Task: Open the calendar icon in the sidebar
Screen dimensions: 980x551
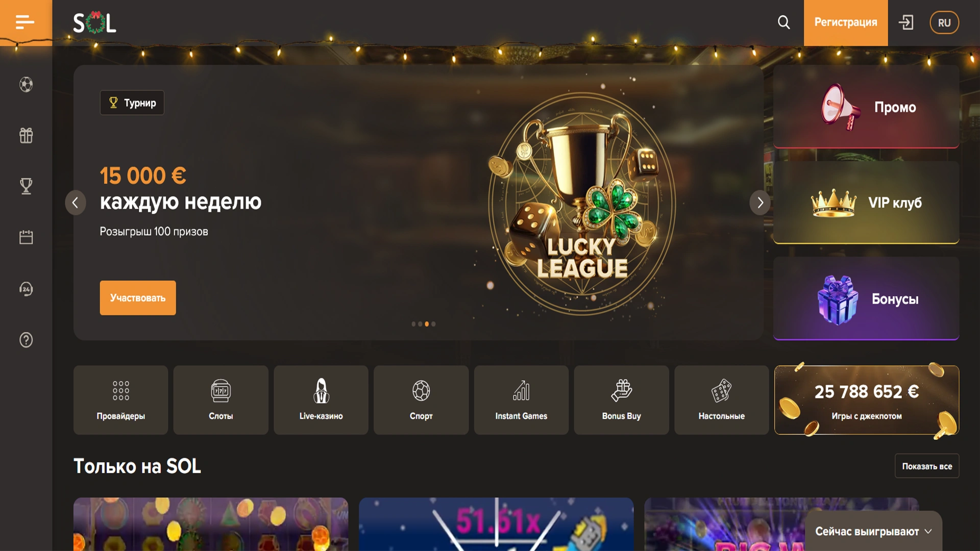Action: pyautogui.click(x=26, y=237)
